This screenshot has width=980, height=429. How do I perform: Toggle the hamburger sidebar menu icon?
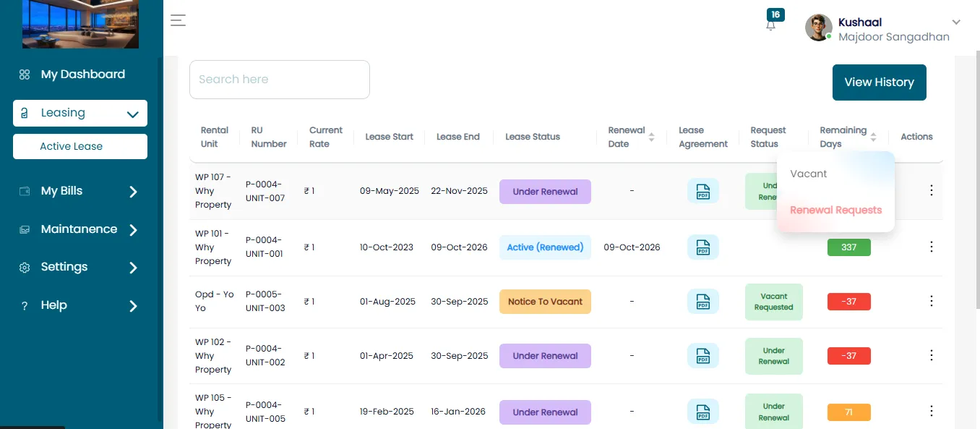click(x=178, y=20)
